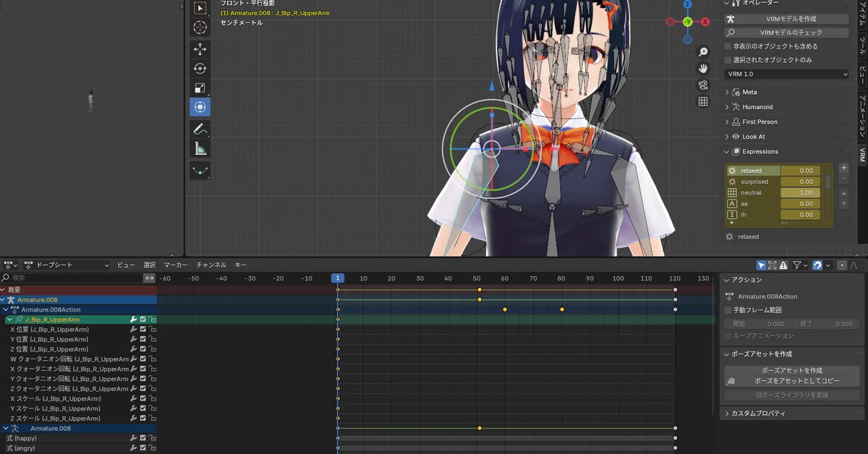Activate the highlighted Transform tool
Screen dimensions: 868x454
[x=200, y=107]
